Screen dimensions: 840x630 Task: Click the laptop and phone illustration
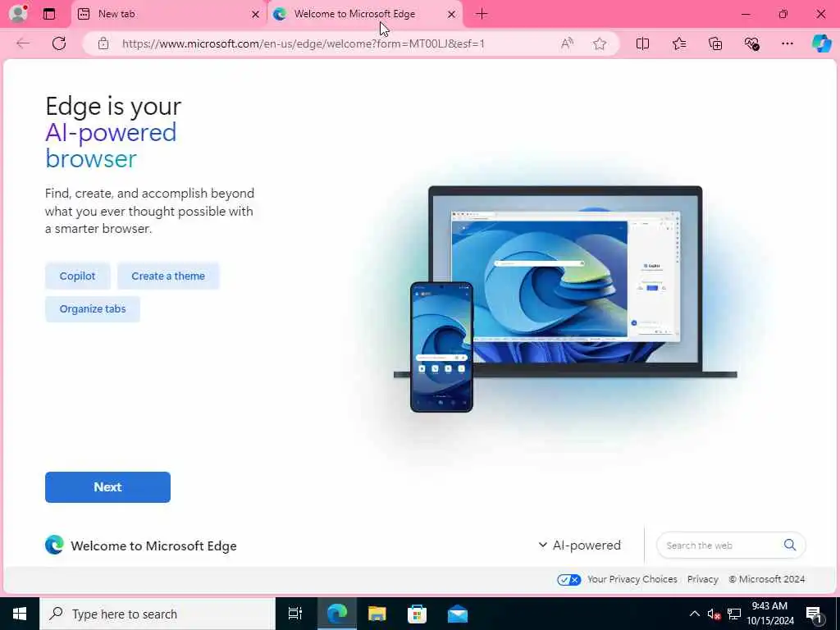565,299
